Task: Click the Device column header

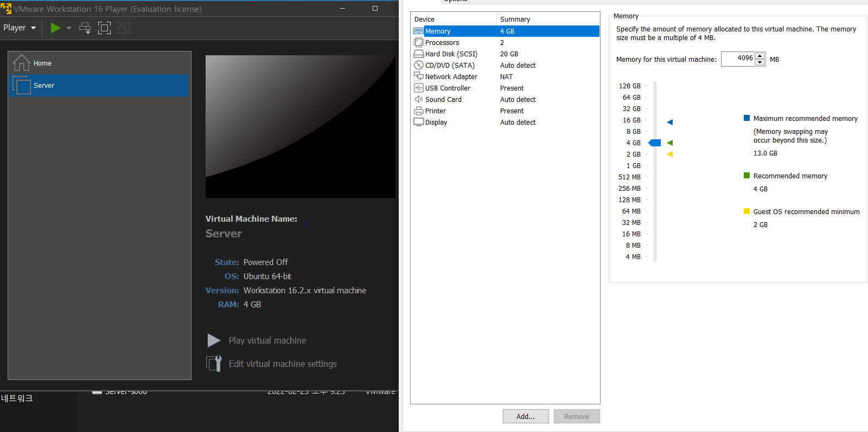Action: pyautogui.click(x=454, y=20)
